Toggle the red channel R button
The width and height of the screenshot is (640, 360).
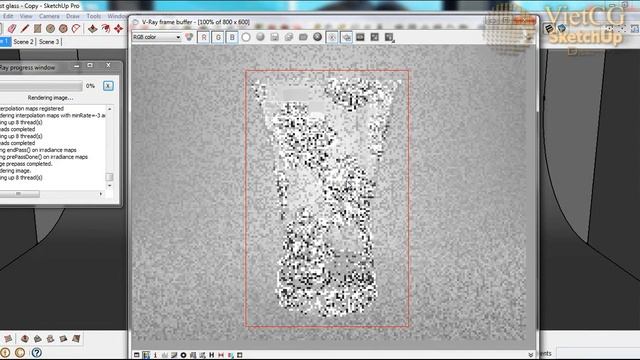pos(204,37)
